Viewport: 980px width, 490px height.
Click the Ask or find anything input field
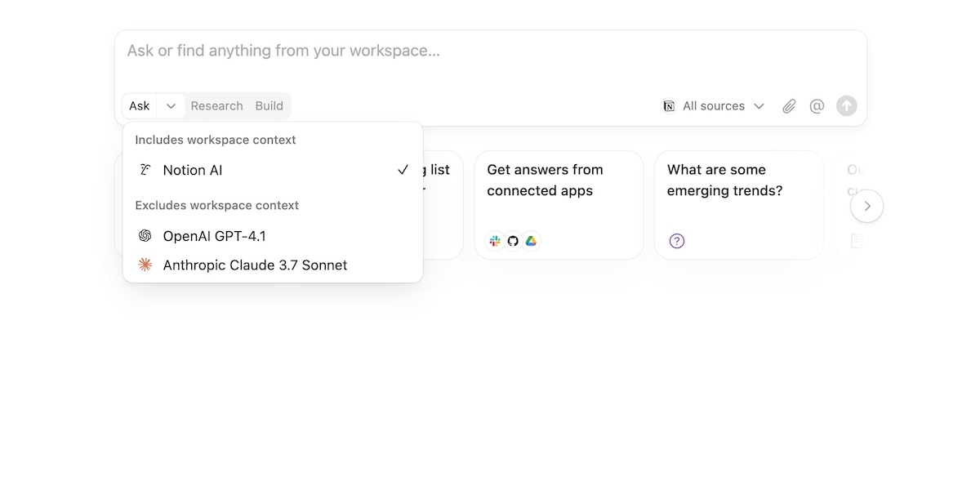click(491, 51)
